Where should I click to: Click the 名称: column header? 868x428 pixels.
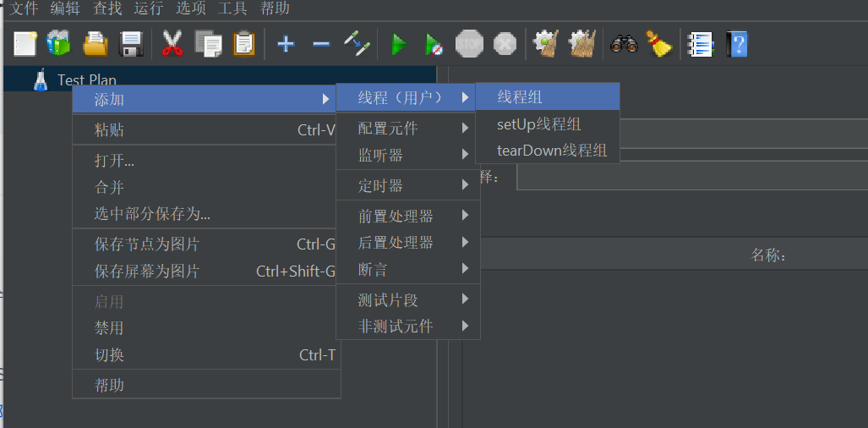768,255
